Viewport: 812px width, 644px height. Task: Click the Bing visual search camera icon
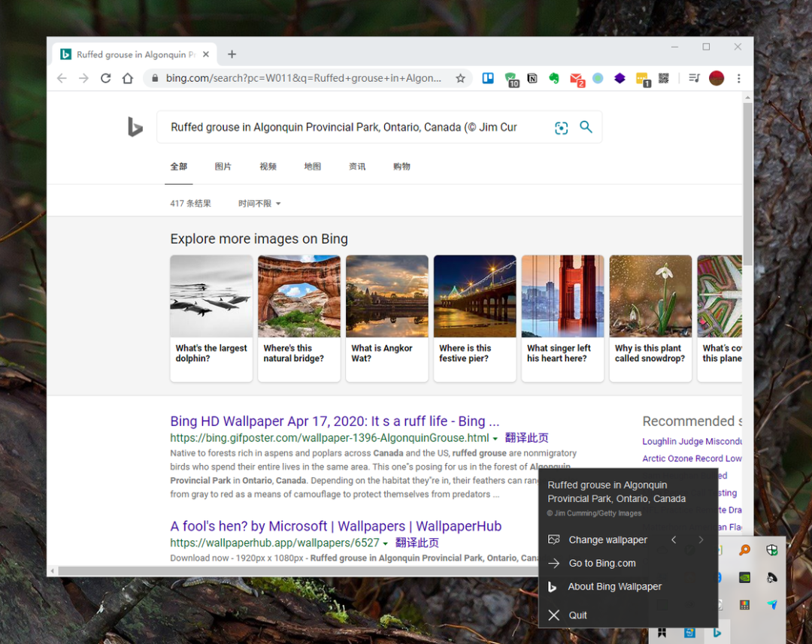click(x=561, y=128)
